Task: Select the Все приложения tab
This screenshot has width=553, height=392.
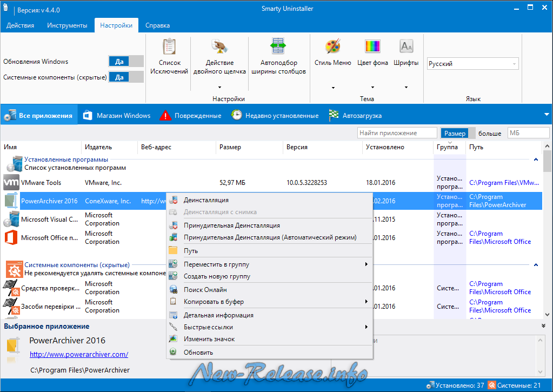Action: 39,115
